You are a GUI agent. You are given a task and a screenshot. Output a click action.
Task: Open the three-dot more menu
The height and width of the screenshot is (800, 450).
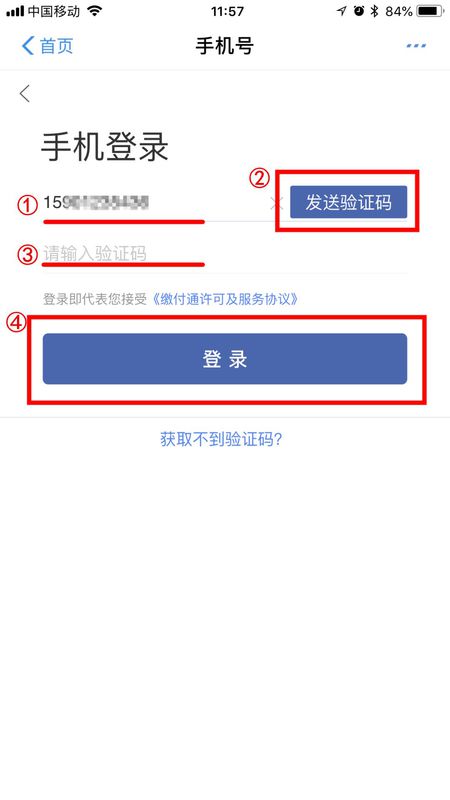(416, 46)
